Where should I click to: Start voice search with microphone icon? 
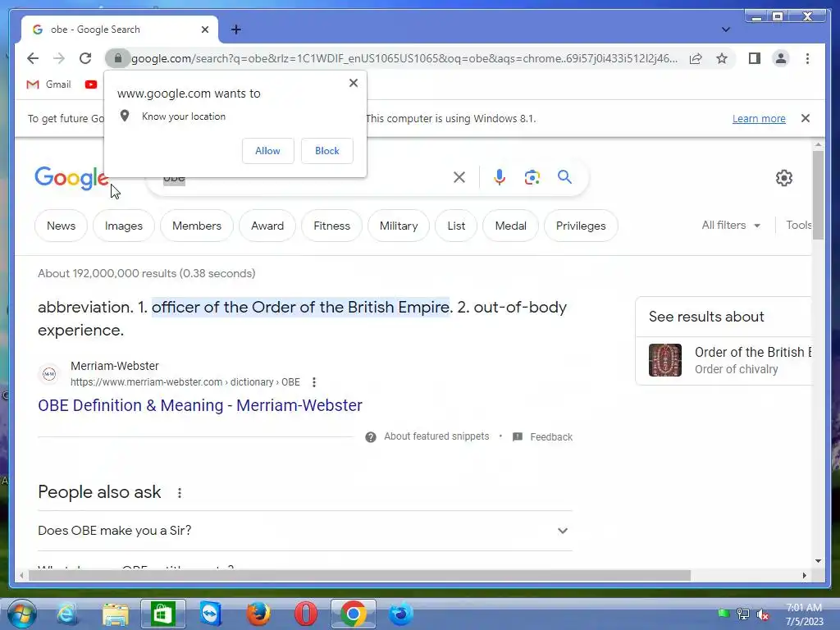click(500, 177)
